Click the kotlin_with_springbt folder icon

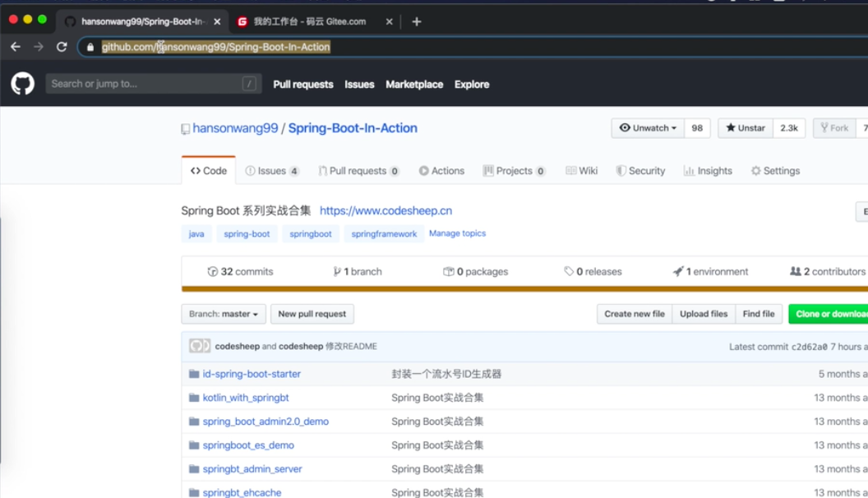pos(194,398)
